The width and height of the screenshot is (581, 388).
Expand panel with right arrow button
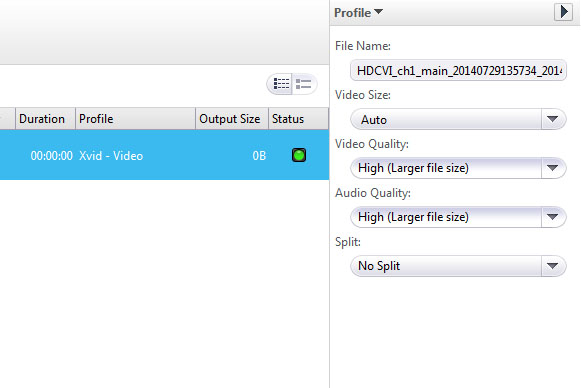point(563,12)
